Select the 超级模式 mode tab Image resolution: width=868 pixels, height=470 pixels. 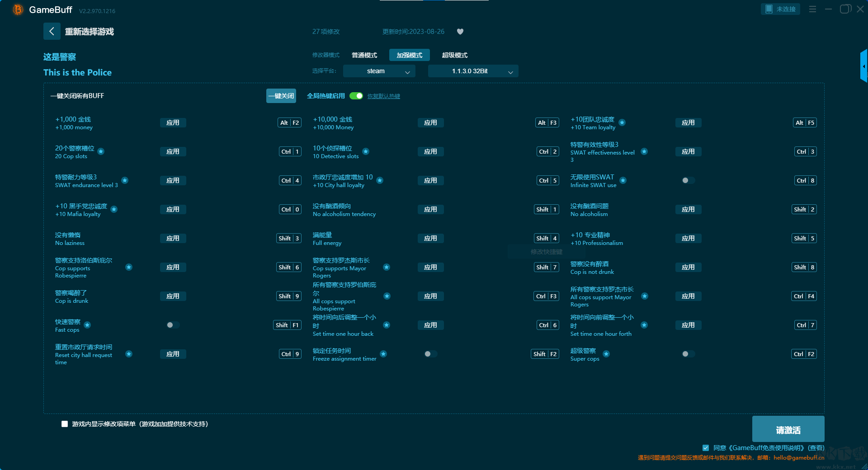455,55
